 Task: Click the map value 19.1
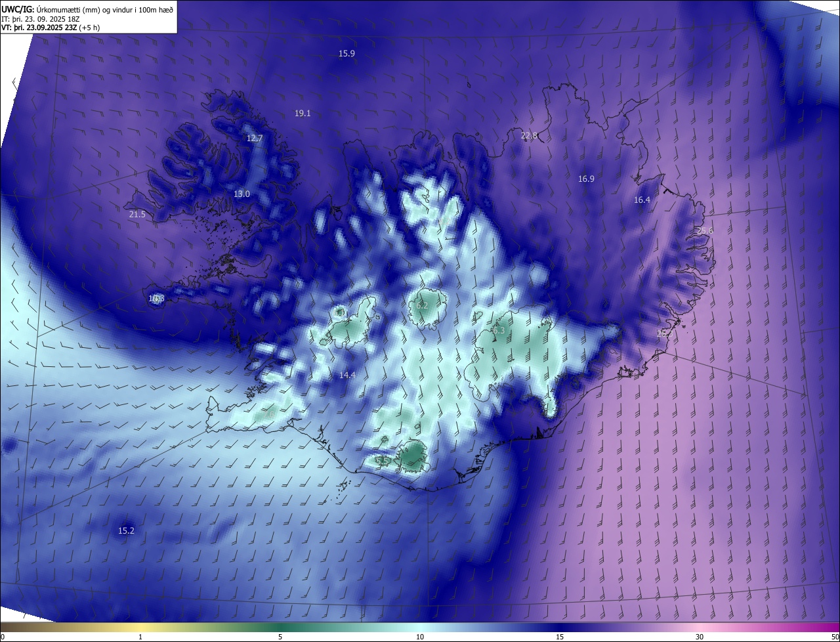(x=303, y=114)
